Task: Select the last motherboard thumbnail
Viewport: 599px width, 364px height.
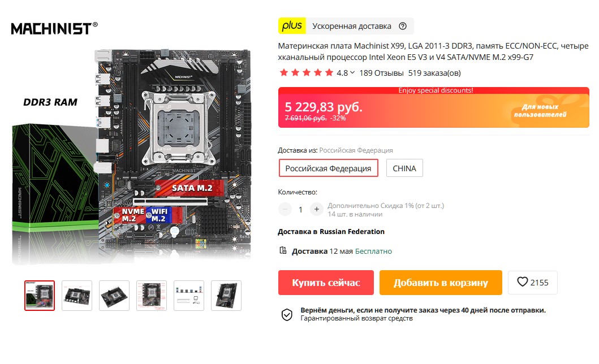Action: pyautogui.click(x=226, y=295)
